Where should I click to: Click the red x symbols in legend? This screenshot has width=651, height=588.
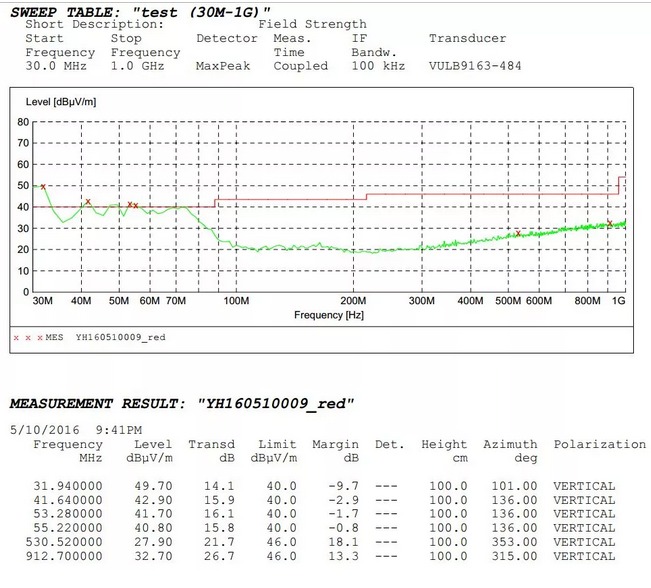[28, 338]
